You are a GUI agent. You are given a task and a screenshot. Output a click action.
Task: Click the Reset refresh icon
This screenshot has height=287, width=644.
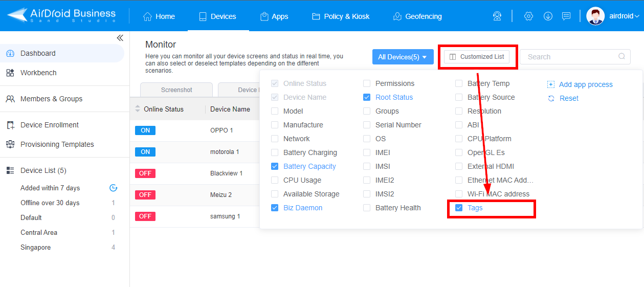pos(551,98)
